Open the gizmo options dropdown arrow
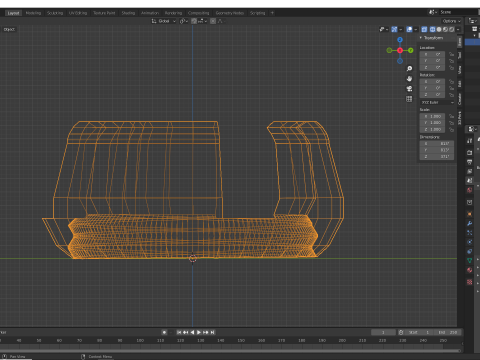The image size is (480, 360). (401, 30)
